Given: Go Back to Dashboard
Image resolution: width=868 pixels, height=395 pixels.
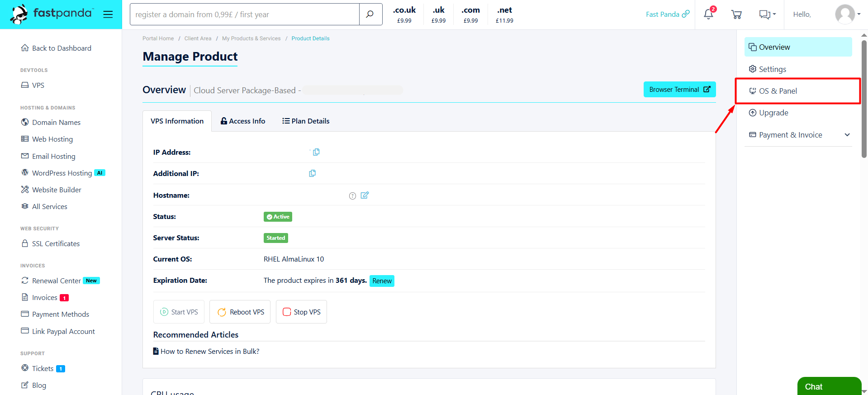Looking at the screenshot, I should tap(56, 48).
